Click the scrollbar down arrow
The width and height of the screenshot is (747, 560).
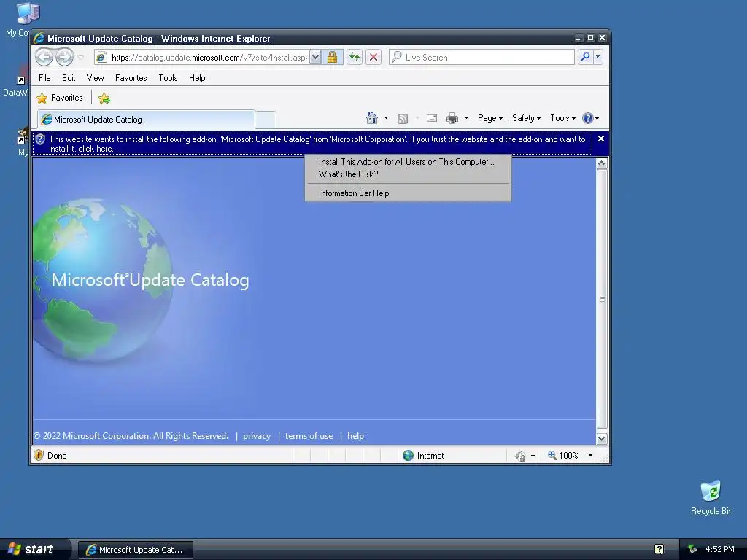pyautogui.click(x=602, y=438)
